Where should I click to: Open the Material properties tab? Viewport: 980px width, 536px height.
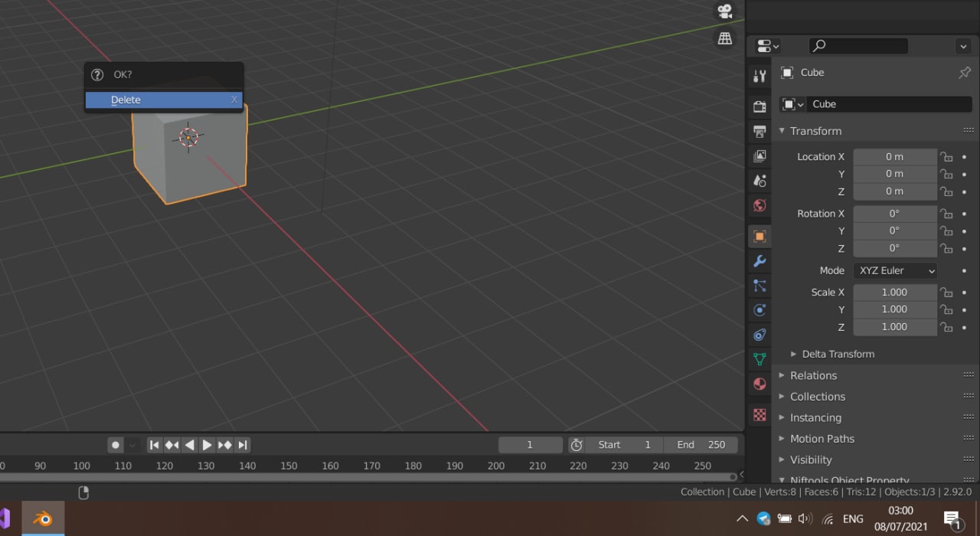(x=759, y=384)
